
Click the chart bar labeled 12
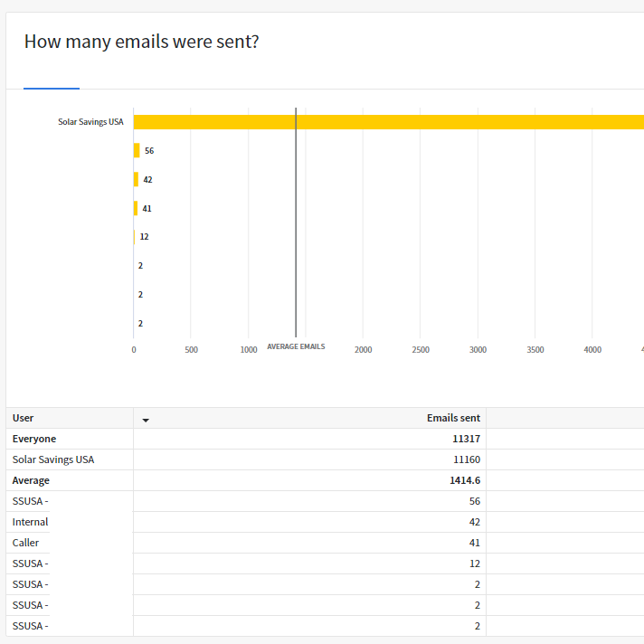click(134, 237)
